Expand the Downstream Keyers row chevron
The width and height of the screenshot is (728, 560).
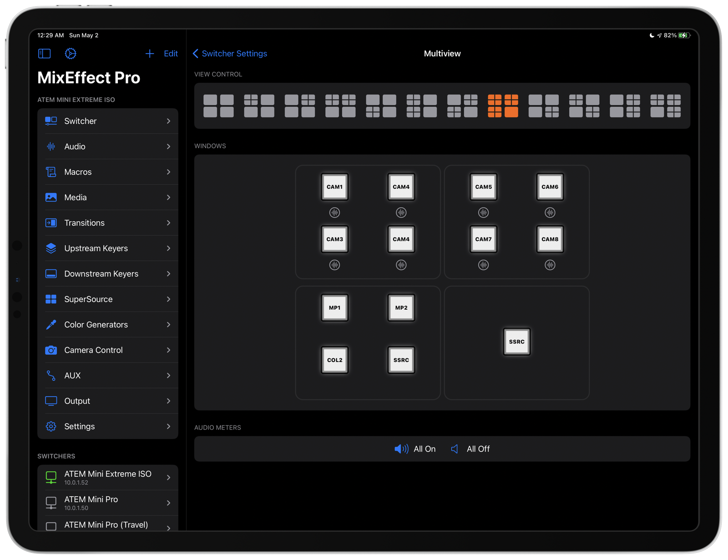coord(168,274)
